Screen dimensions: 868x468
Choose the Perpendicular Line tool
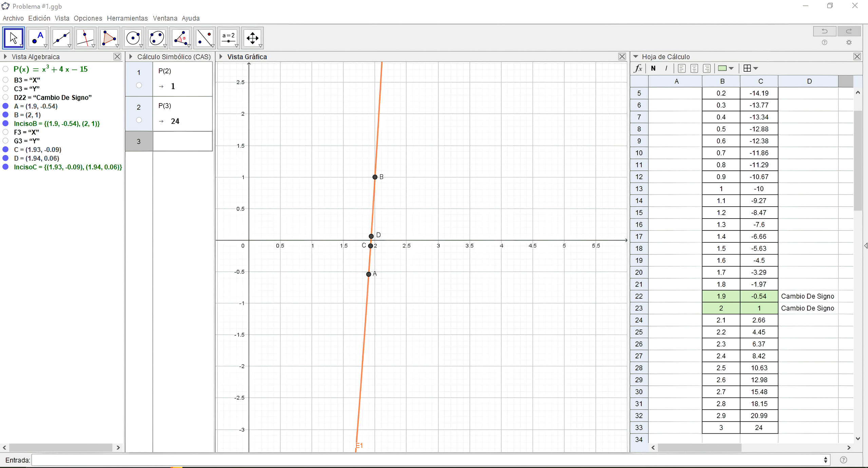click(x=85, y=38)
